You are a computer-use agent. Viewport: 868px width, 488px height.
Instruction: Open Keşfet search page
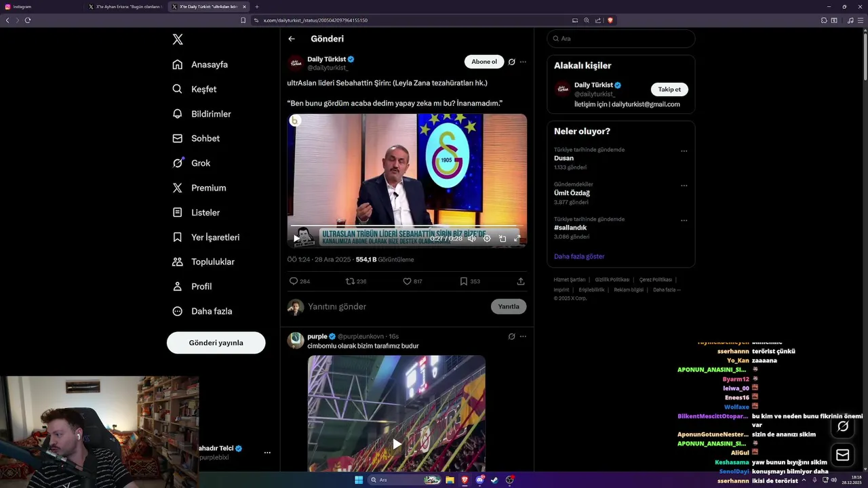(195, 89)
